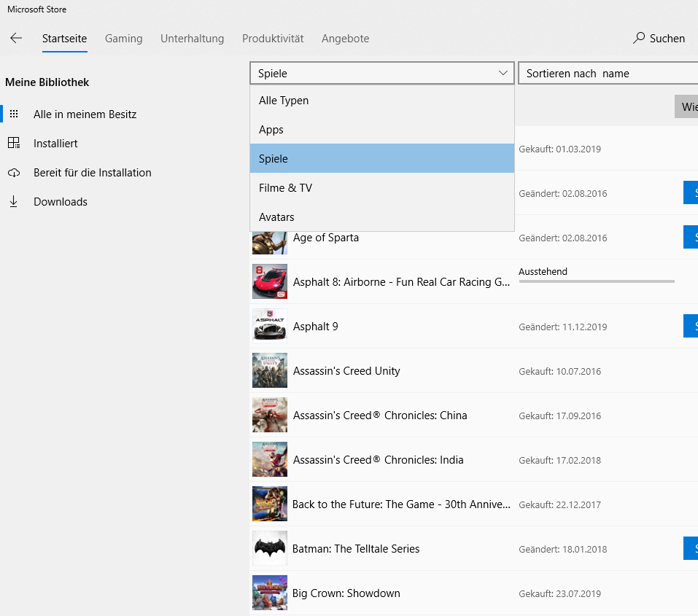This screenshot has width=698, height=616.
Task: Go to the Angebote tab
Action: point(346,39)
